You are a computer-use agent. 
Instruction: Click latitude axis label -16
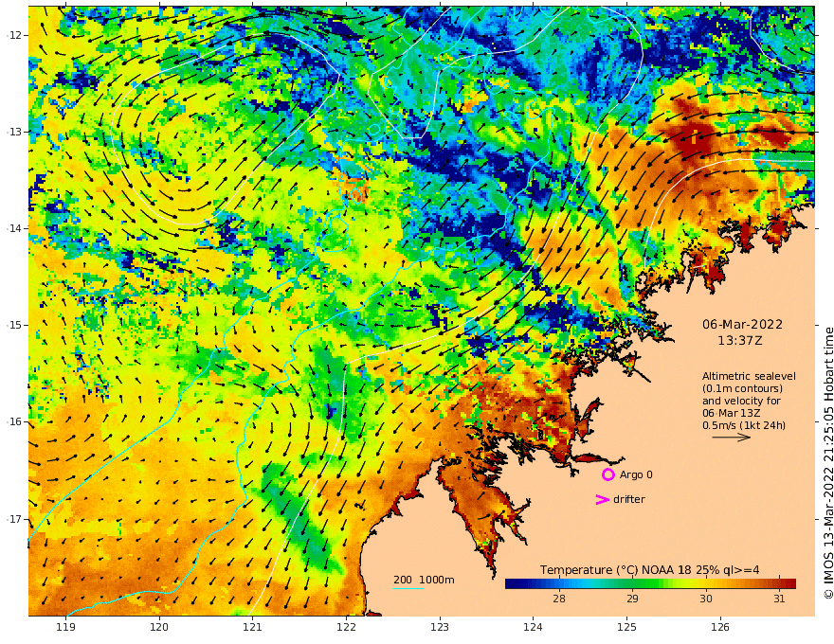click(x=13, y=421)
